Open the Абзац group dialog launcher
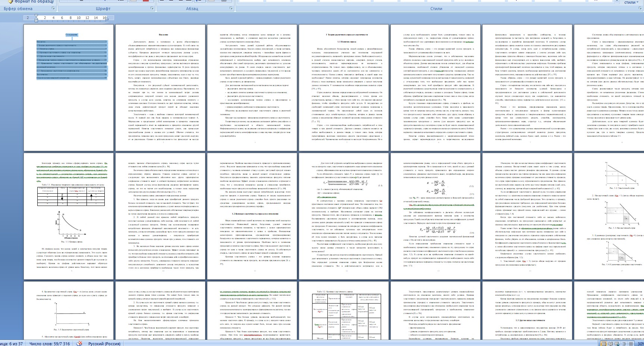 tap(231, 8)
